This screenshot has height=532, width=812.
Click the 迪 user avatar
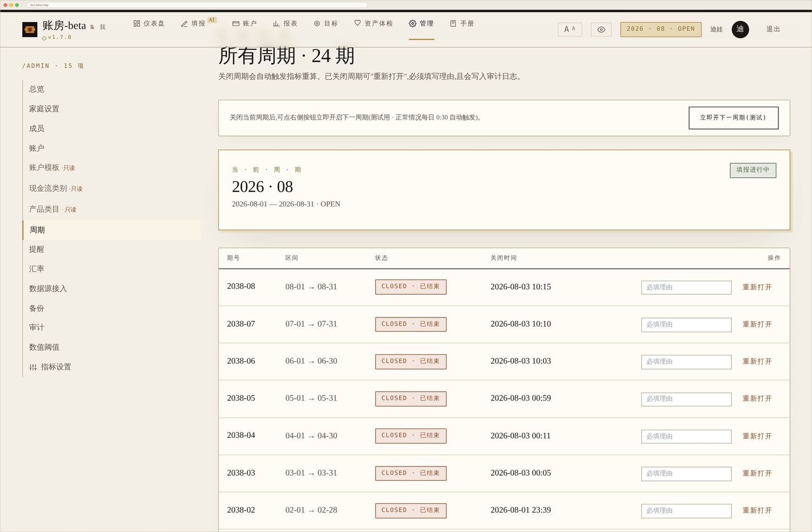[x=740, y=29]
